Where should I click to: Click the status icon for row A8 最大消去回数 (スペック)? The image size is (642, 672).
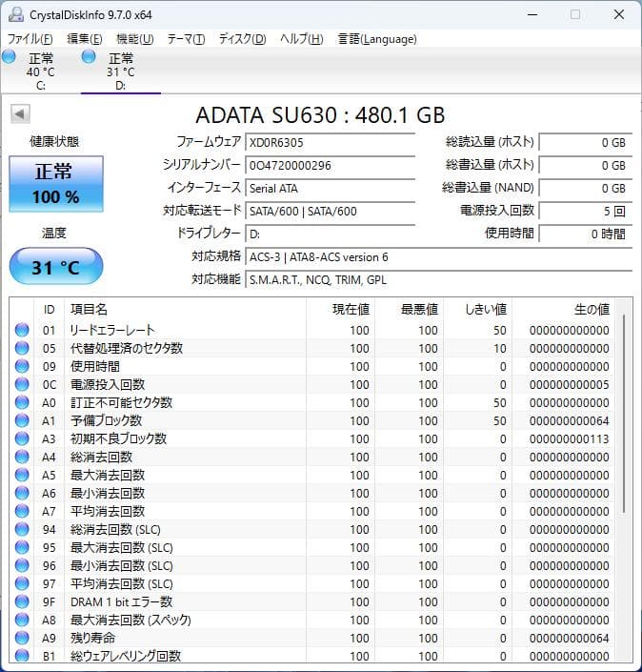click(x=22, y=620)
